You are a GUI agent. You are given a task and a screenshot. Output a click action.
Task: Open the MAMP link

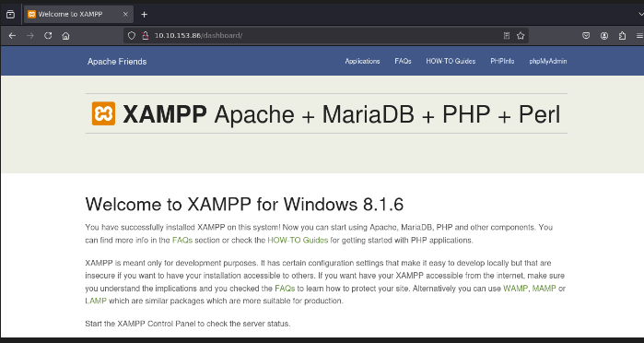(544, 289)
